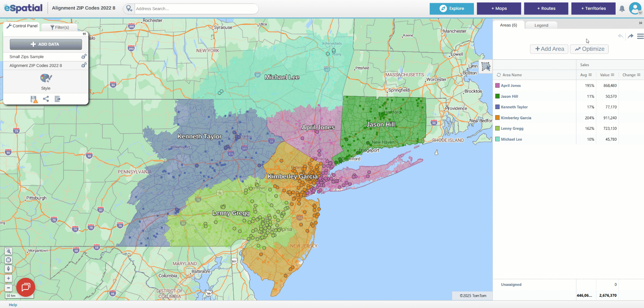The height and width of the screenshot is (308, 644).
Task: Select the Small Zips Sample layer
Action: [27, 56]
